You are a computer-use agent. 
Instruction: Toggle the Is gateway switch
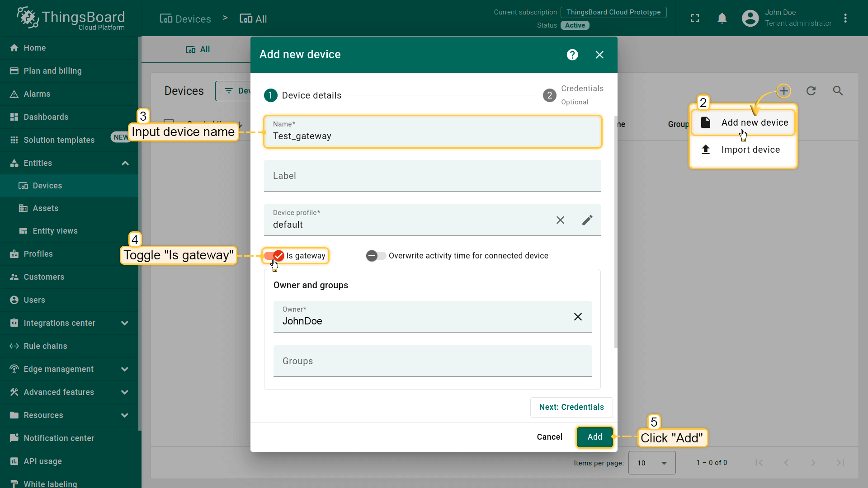[274, 256]
